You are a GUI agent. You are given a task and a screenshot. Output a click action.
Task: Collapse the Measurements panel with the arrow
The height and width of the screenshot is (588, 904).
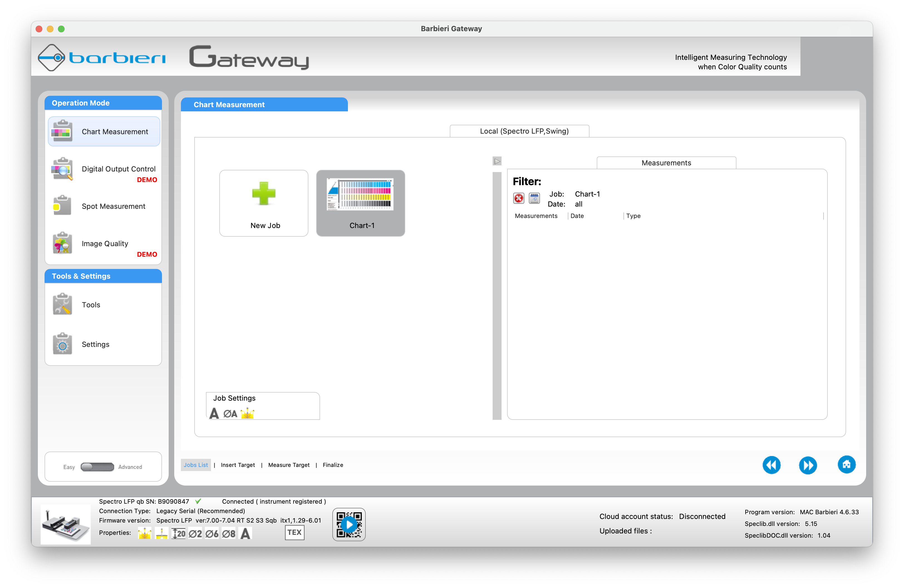497,161
